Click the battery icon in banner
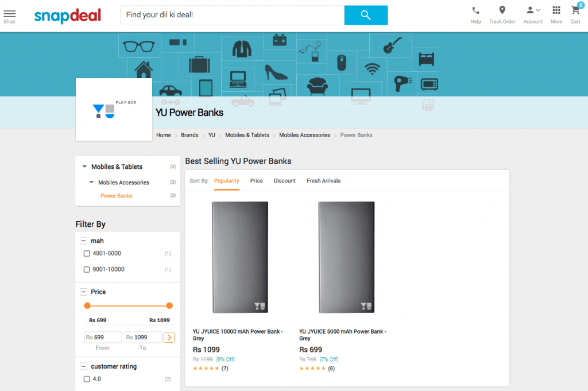The height and width of the screenshot is (391, 588). [280, 40]
